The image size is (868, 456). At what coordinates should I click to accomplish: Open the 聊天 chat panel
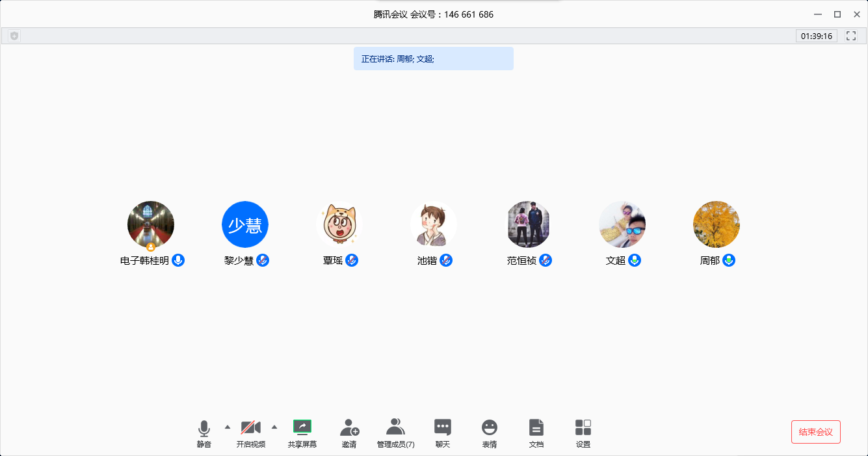(x=443, y=427)
